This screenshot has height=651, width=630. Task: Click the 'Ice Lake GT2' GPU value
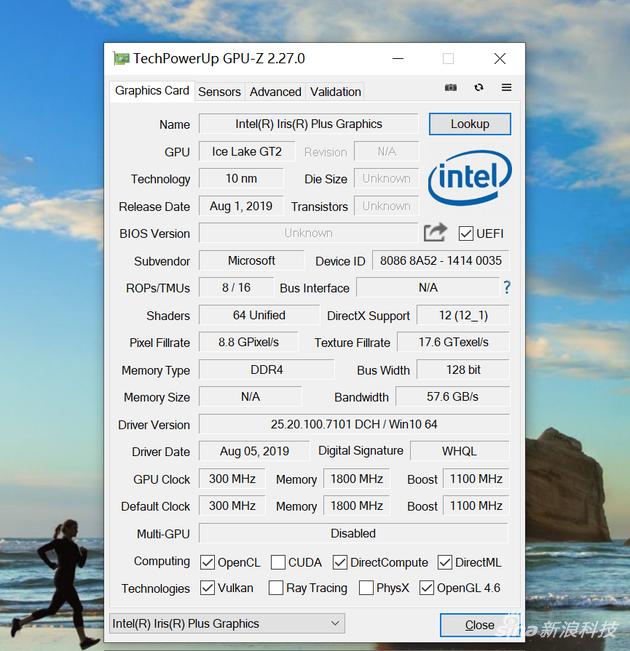tap(247, 152)
